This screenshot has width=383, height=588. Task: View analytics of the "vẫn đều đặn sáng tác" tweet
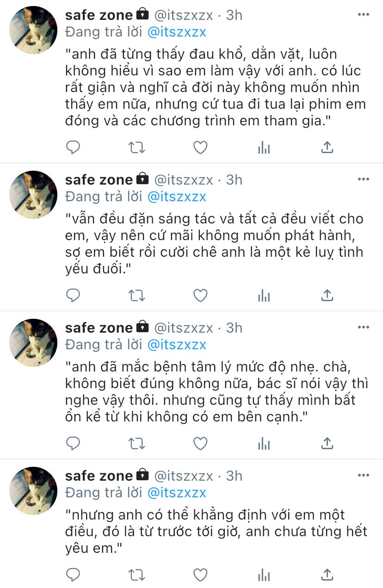pos(264,295)
